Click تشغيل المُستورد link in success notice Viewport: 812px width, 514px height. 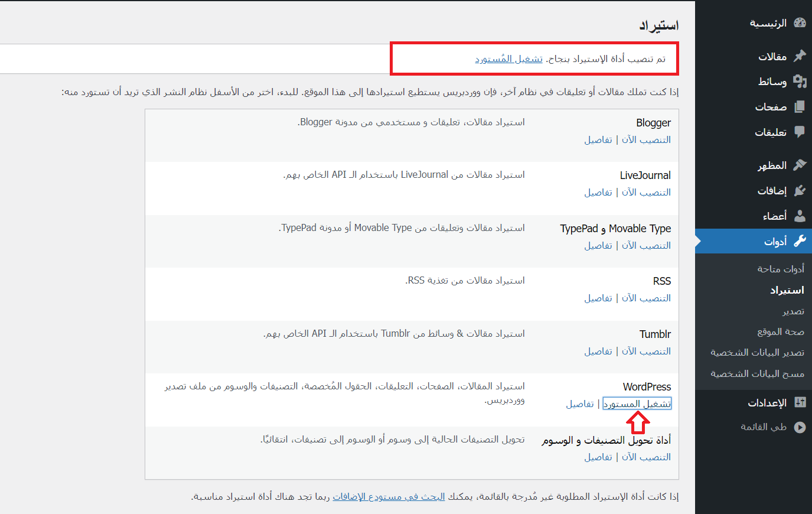click(508, 59)
